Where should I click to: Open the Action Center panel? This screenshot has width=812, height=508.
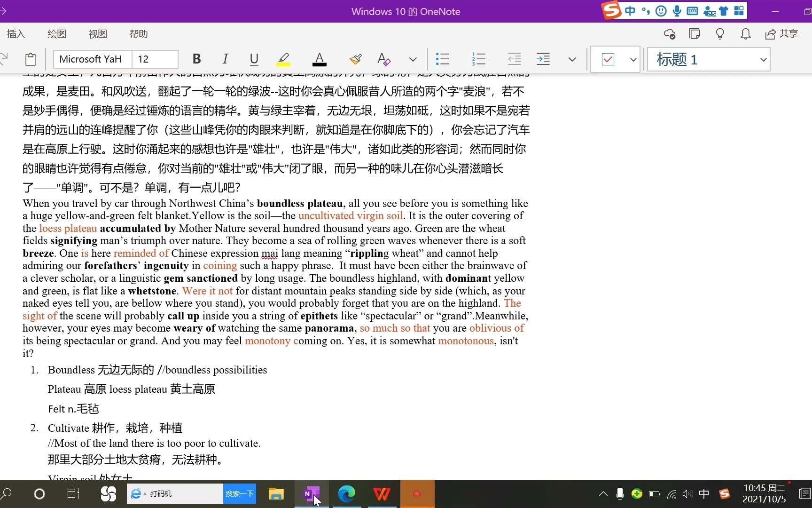[x=804, y=494]
